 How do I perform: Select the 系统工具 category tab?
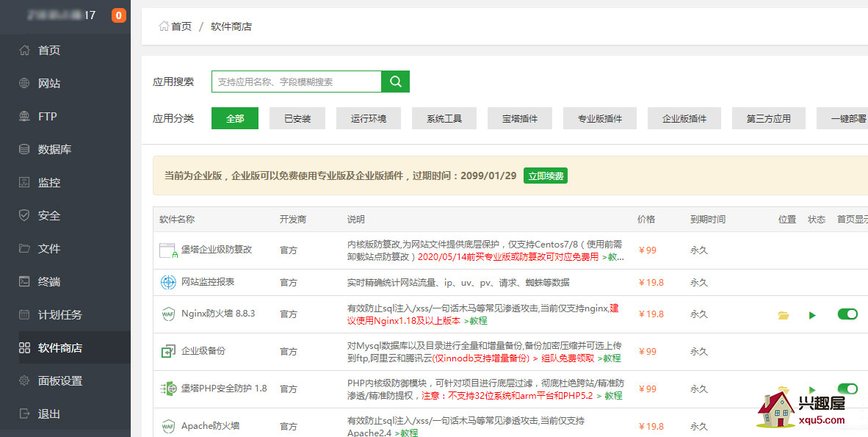(444, 118)
